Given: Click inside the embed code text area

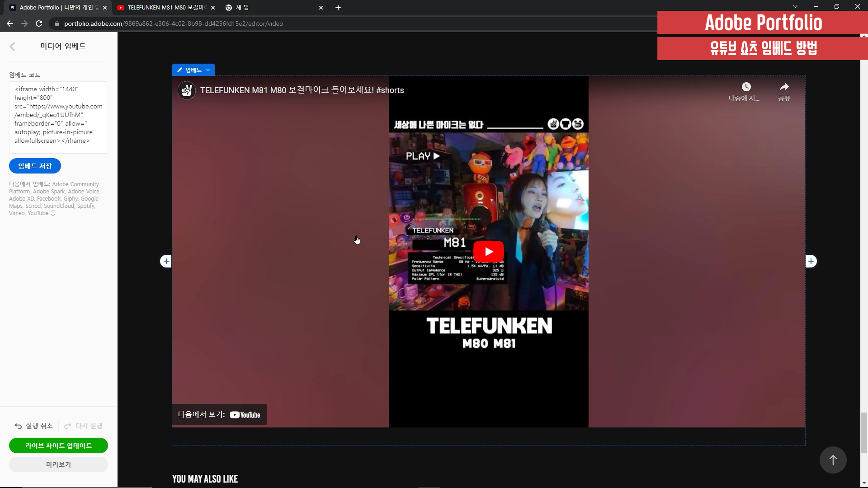Looking at the screenshot, I should (x=58, y=117).
